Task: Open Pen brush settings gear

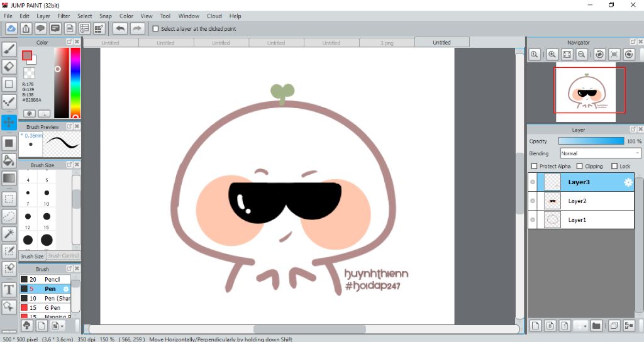Action: (66, 289)
